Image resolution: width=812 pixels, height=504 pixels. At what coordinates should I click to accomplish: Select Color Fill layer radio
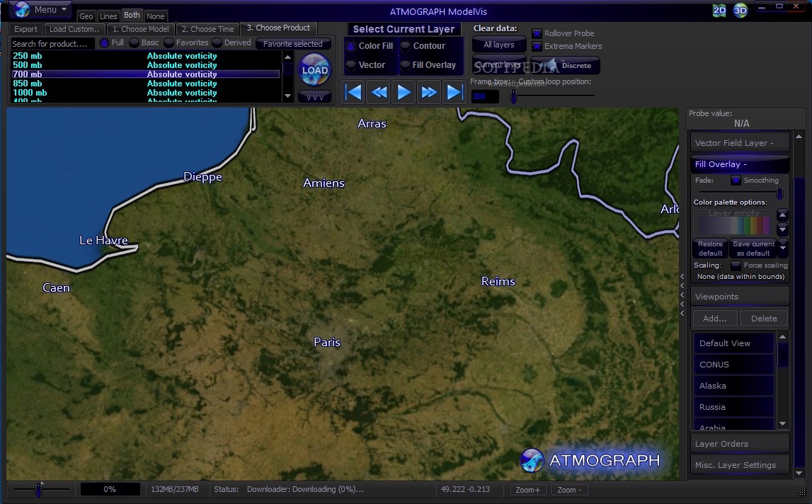click(350, 46)
